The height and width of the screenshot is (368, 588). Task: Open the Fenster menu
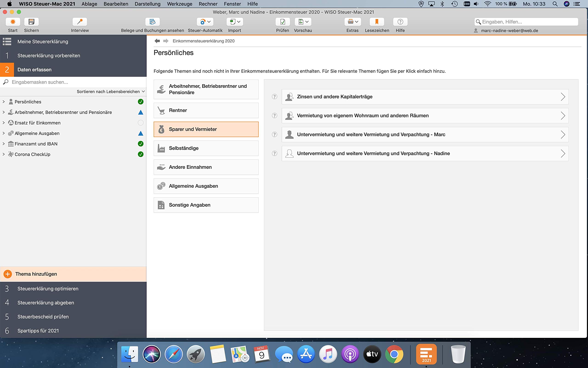(x=232, y=4)
